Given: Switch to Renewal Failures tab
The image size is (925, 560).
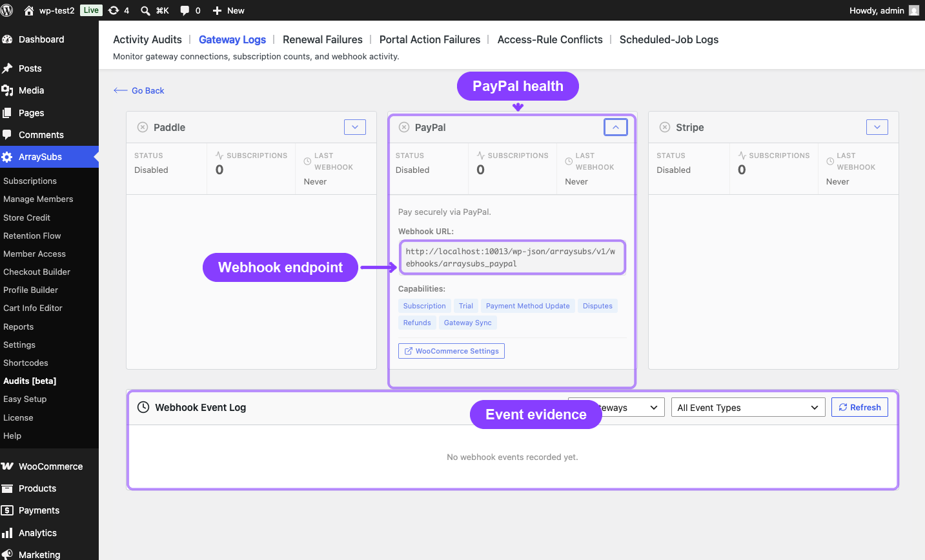Looking at the screenshot, I should 323,39.
